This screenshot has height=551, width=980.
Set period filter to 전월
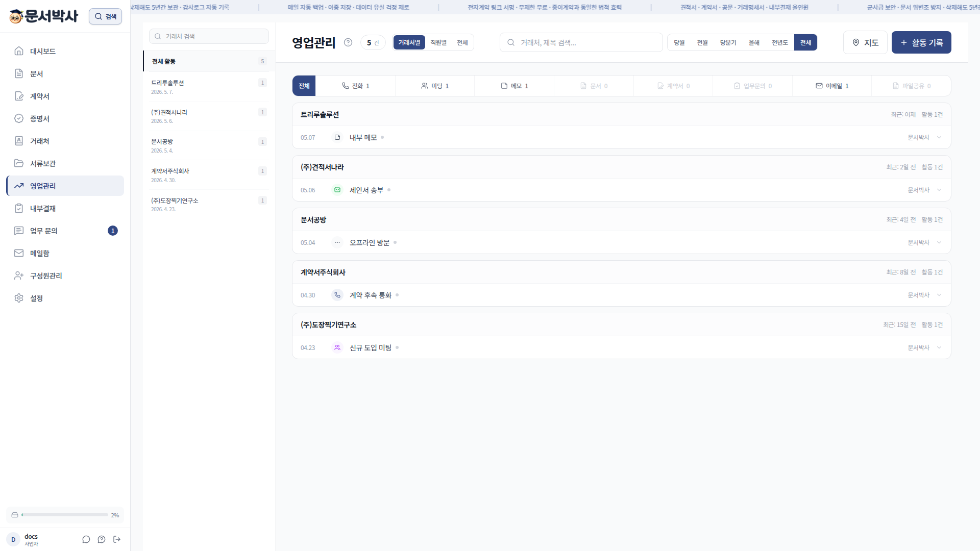tap(703, 42)
